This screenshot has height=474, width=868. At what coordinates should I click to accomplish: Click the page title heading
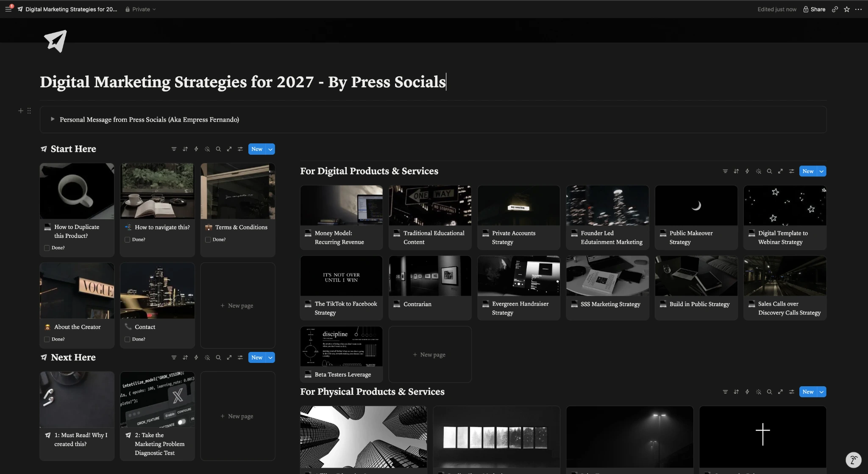(242, 82)
